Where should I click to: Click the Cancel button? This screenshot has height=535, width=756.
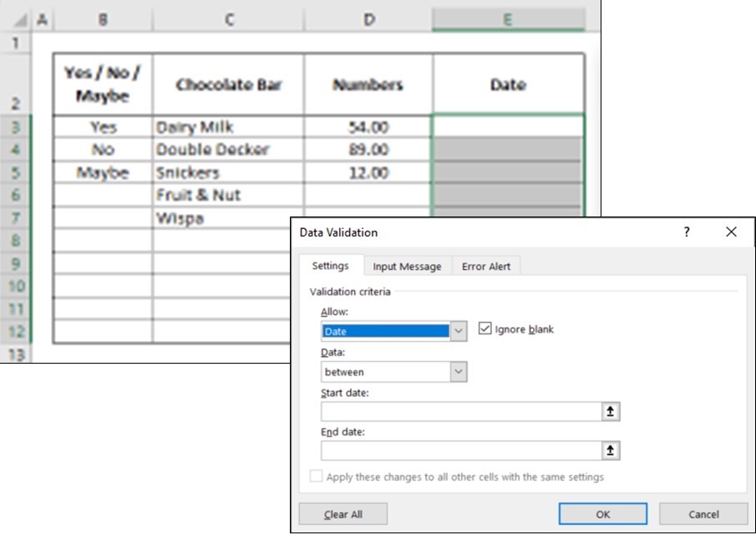point(702,515)
